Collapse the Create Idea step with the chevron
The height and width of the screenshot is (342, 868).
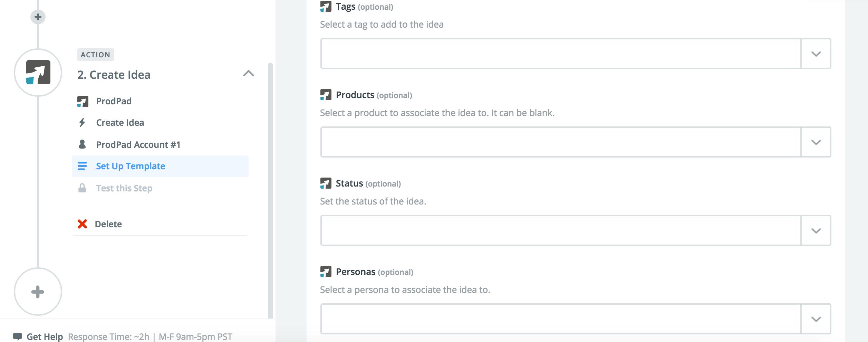249,74
